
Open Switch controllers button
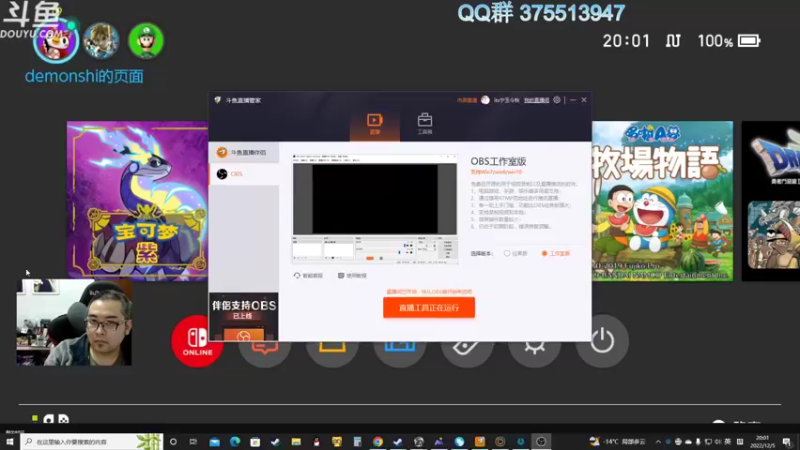pos(467,354)
